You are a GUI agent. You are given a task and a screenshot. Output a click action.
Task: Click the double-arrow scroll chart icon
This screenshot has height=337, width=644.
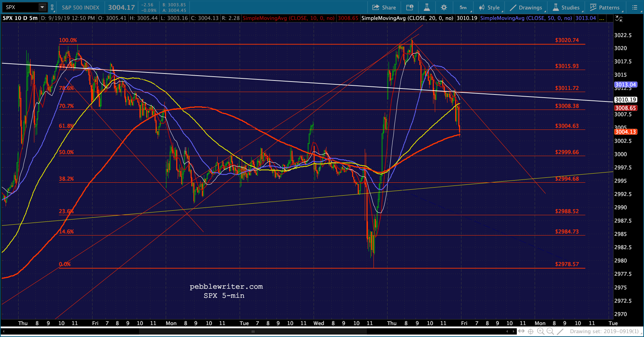(x=521, y=331)
